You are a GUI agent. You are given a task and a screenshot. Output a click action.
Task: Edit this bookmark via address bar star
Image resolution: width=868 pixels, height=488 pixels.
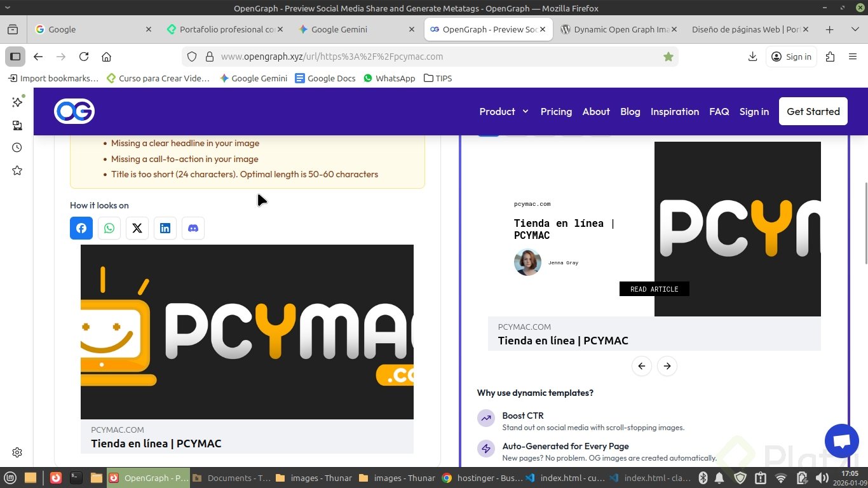[668, 57]
